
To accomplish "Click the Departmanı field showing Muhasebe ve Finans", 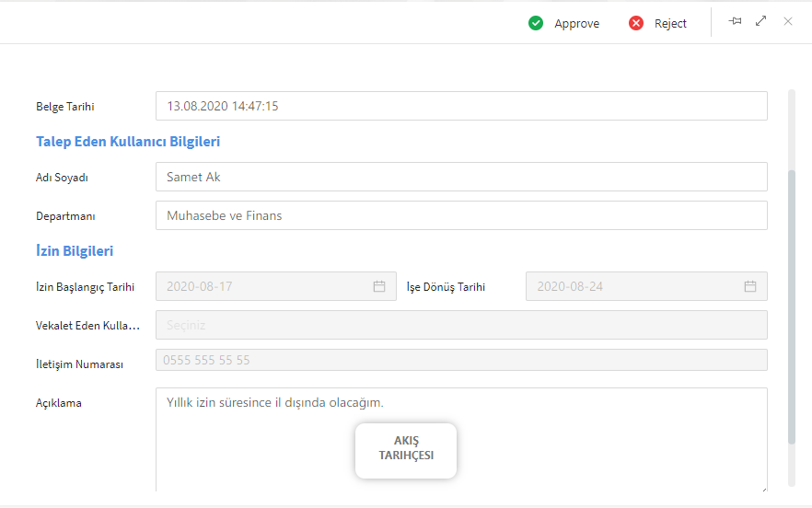I will (x=460, y=215).
